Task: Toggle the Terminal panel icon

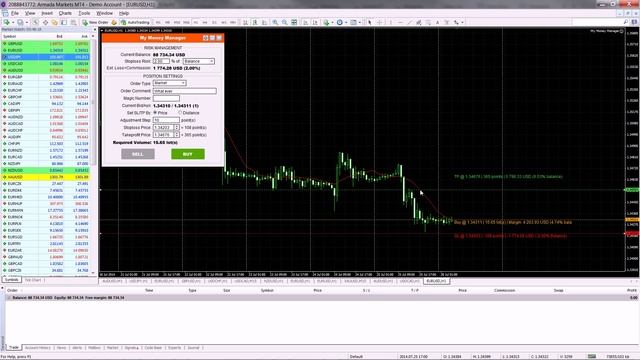Action: point(64,22)
